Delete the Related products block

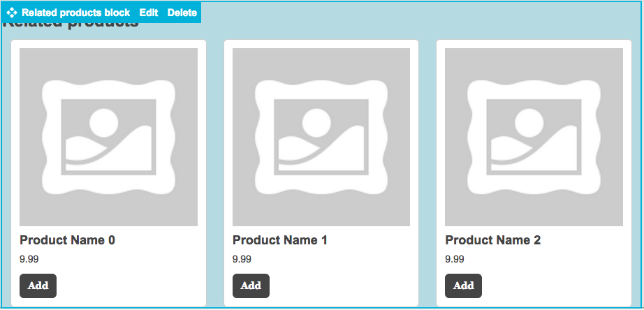pos(182,13)
